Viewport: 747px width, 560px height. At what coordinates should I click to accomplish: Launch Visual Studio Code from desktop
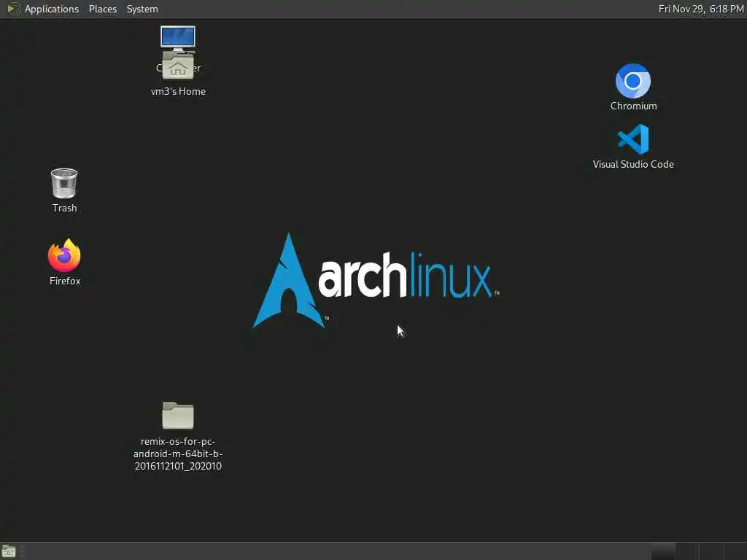click(633, 139)
